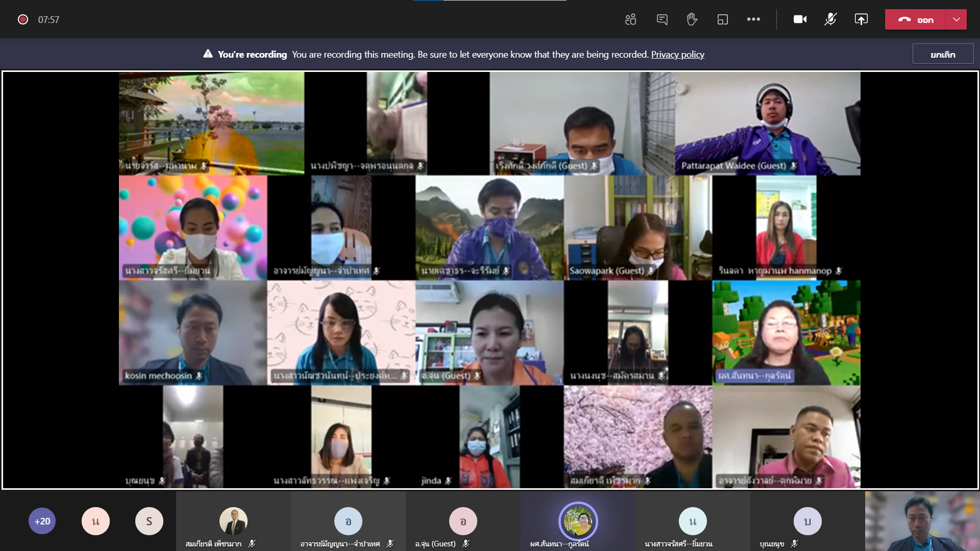This screenshot has width=980, height=551.
Task: Click the ผศ.สันทนา avatar in participant strip
Action: [x=578, y=521]
